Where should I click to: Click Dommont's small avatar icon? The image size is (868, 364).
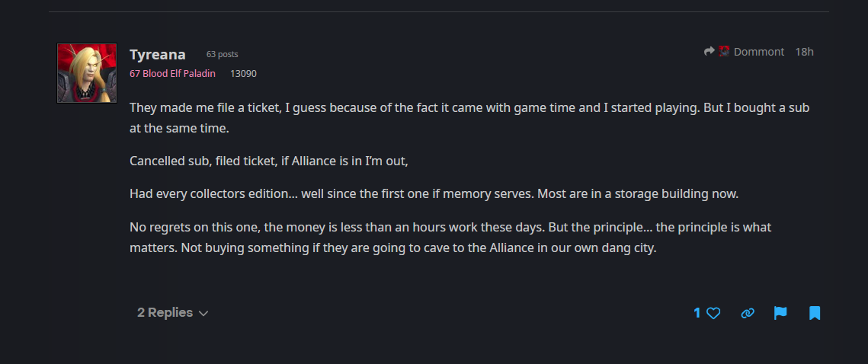[725, 51]
